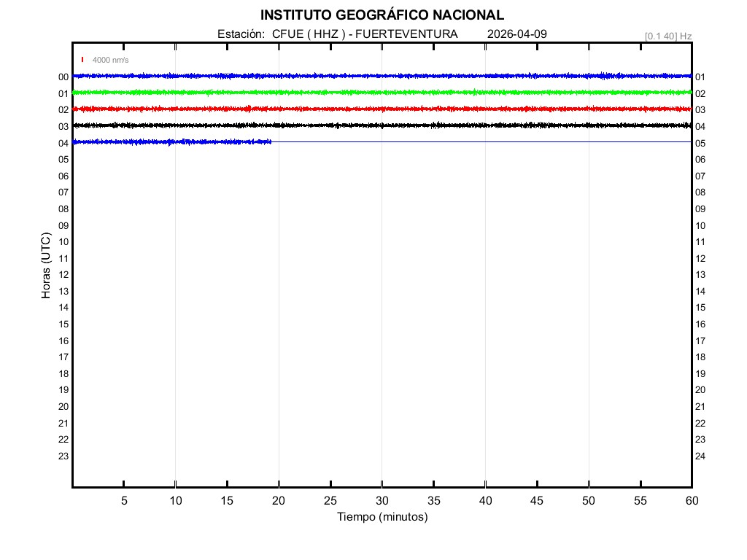Click the blue 00-hour seismic trace
Screen dimensions: 747x560
382,76
